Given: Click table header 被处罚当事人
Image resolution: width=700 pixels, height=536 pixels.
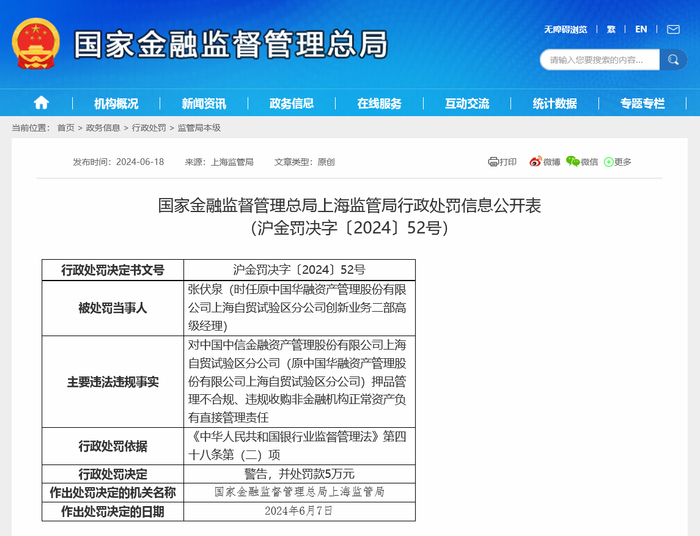Looking at the screenshot, I should 113,308.
